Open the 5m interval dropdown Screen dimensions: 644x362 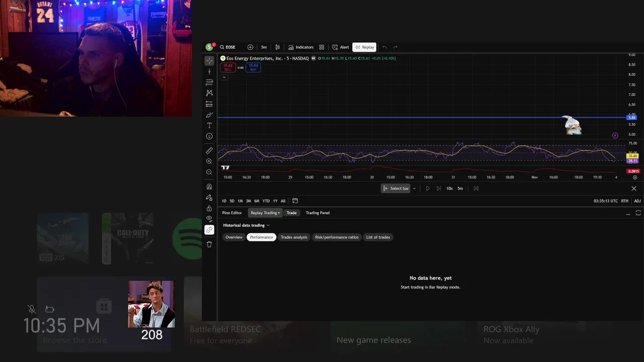(x=264, y=47)
